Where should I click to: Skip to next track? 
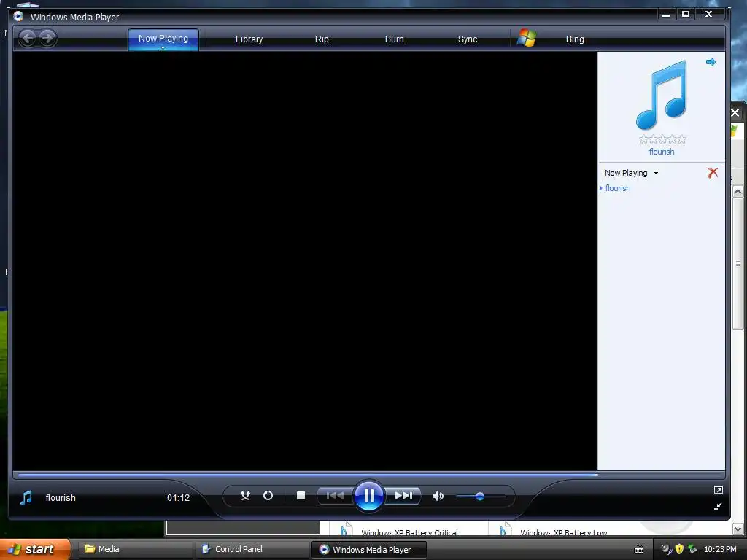pyautogui.click(x=403, y=496)
